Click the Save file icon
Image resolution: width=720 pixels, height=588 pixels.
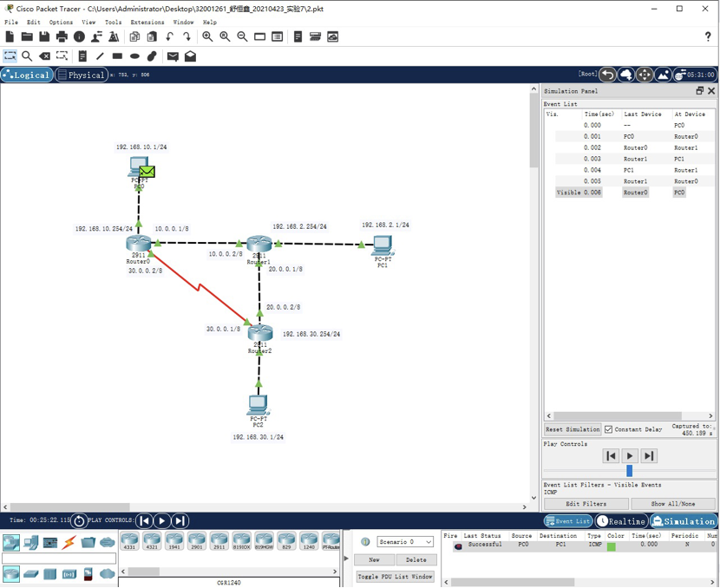[x=44, y=36]
